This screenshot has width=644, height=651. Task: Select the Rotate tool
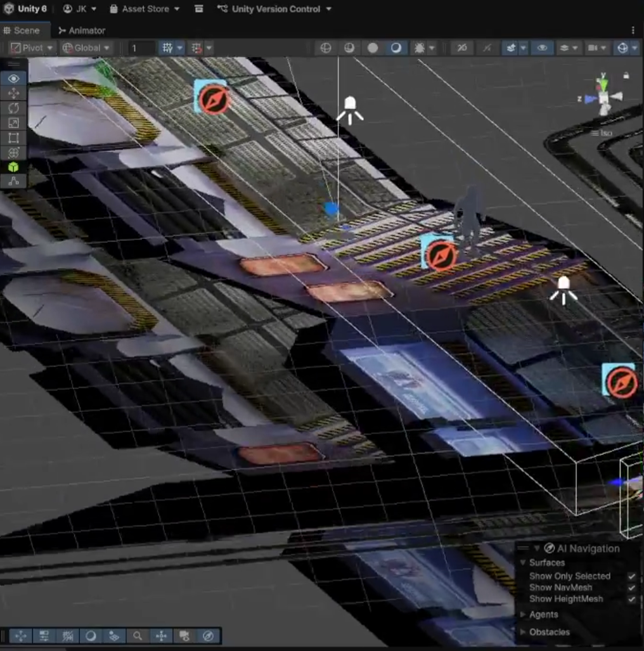point(13,108)
